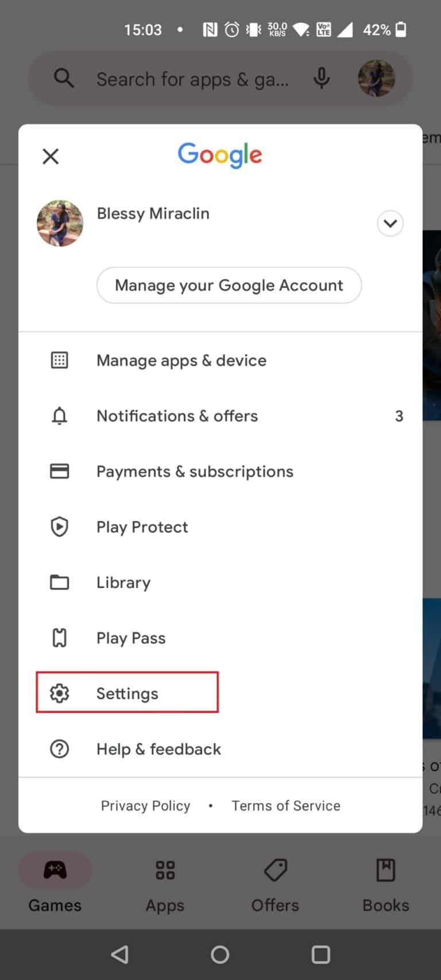Close the Google account panel
Screen dimensions: 441x980
51,156
